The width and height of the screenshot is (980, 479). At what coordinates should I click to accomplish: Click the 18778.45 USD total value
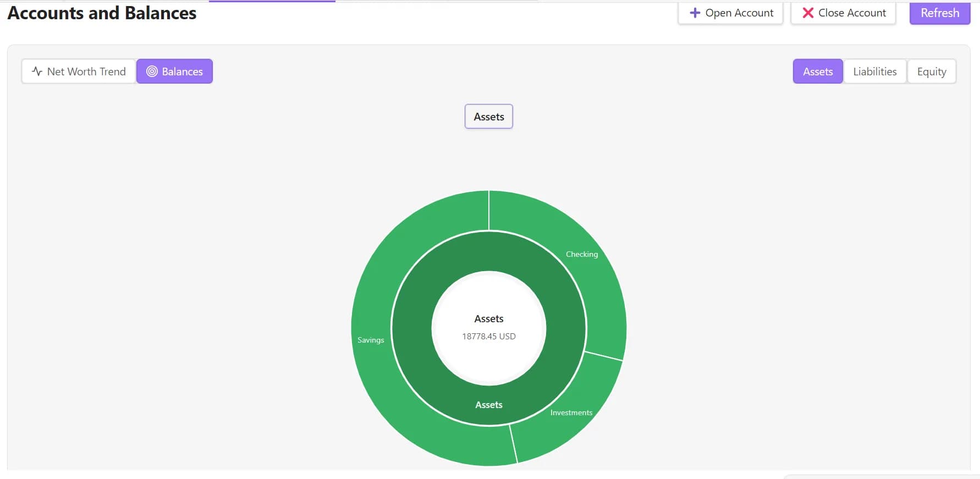pos(489,336)
